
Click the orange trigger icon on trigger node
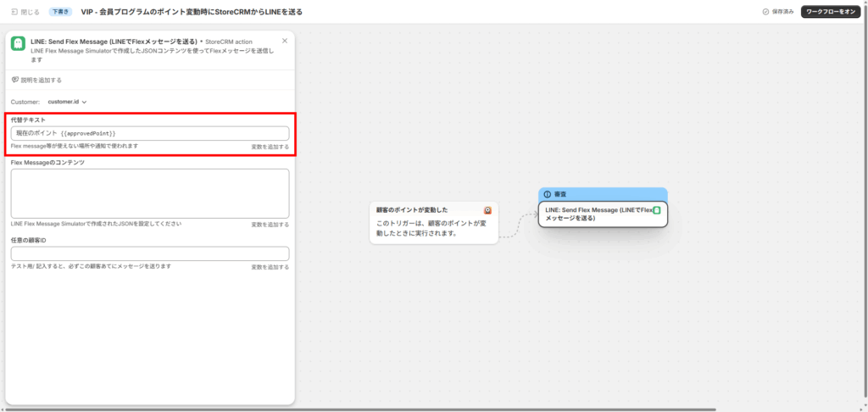488,209
